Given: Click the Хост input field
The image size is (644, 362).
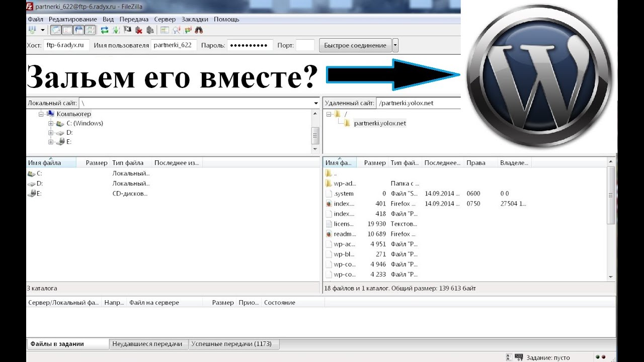Looking at the screenshot, I should click(x=67, y=45).
